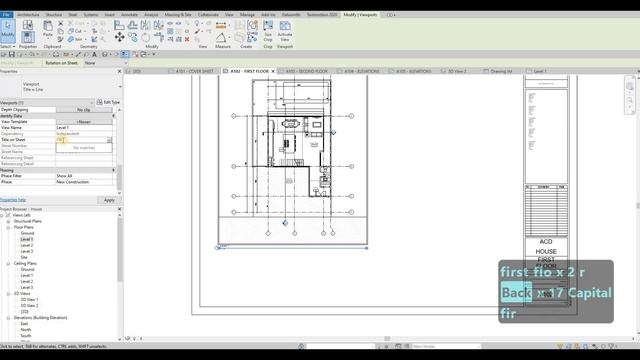Select 3D View 1 in Project Browser
Viewport: 640px width, 360px height.
(x=29, y=300)
